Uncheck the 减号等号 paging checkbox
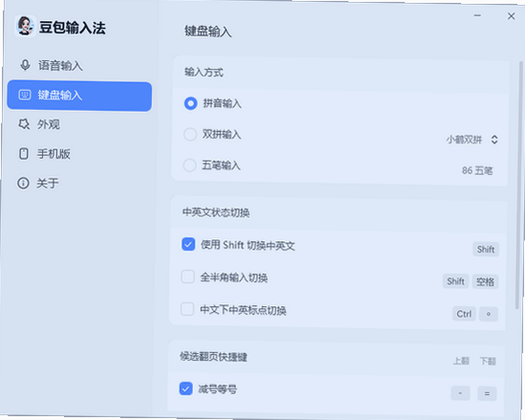525x420 pixels. [x=186, y=388]
